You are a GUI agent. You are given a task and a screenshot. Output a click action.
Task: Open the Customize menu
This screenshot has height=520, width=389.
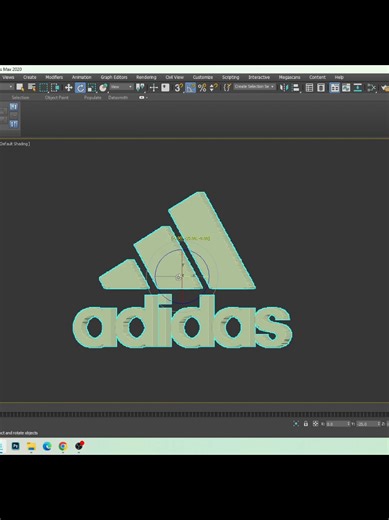click(x=203, y=77)
